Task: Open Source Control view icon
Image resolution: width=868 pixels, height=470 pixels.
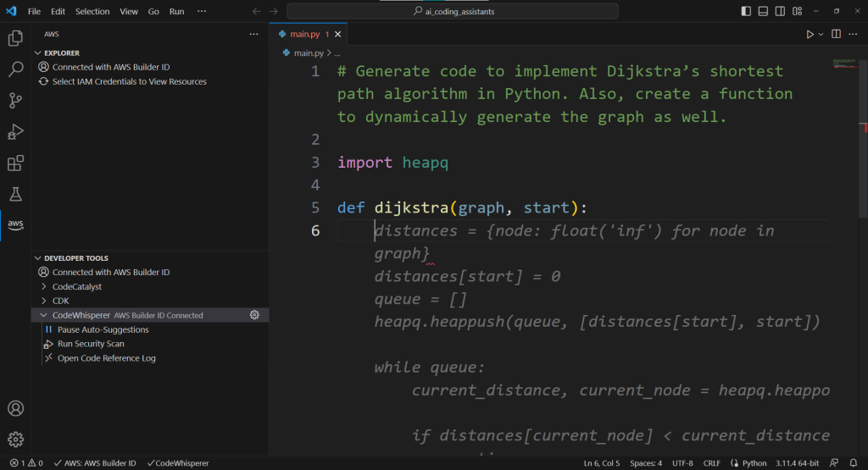Action: point(15,100)
